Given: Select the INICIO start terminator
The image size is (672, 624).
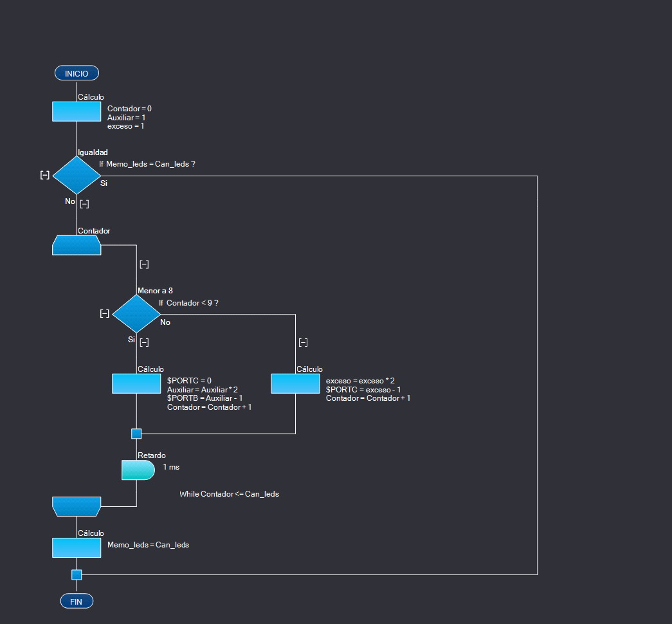Looking at the screenshot, I should pyautogui.click(x=77, y=73).
